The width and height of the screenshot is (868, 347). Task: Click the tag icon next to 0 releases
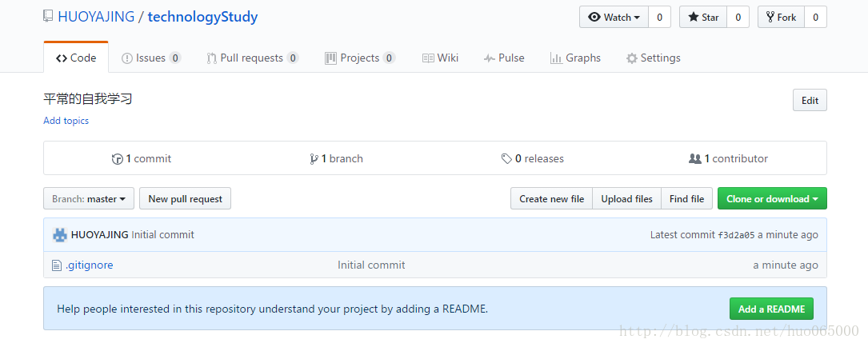pos(506,159)
